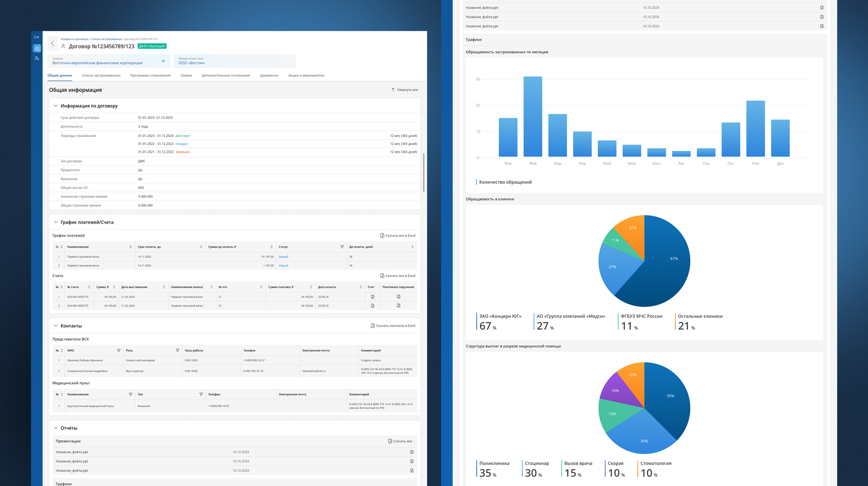
Task: Switch to the Список застрахованных tab
Action: click(101, 75)
